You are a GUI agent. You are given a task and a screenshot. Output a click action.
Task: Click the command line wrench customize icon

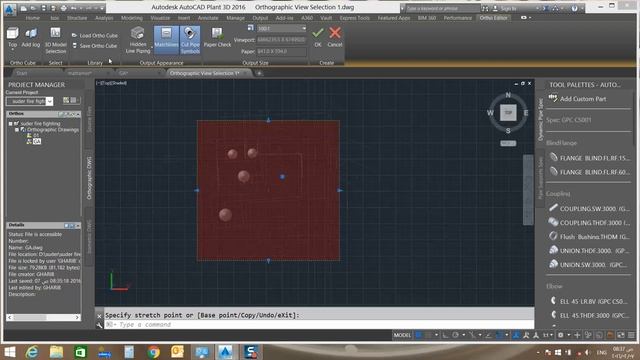pos(99,325)
